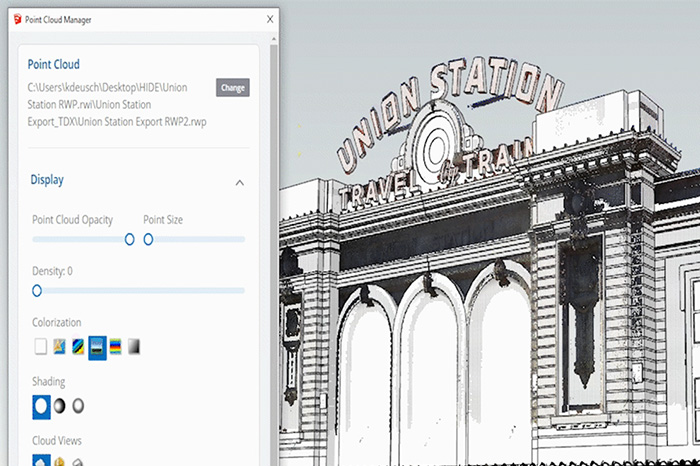700x466 pixels.
Task: Click the Point Cloud Manager vertical scrollbar
Action: point(274,254)
